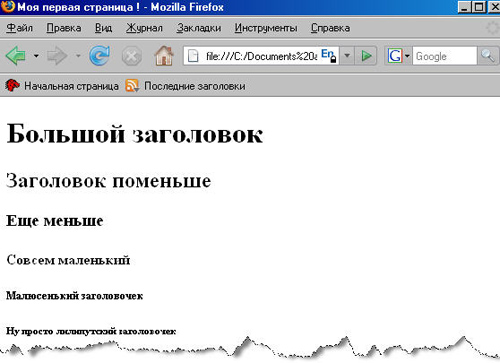Click the heading Большой заголовок
Image resolution: width=500 pixels, height=363 pixels.
point(135,134)
